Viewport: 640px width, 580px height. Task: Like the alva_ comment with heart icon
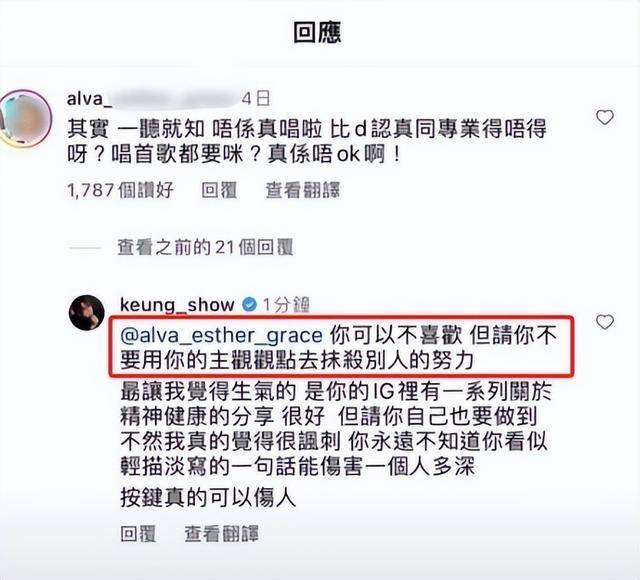(604, 118)
